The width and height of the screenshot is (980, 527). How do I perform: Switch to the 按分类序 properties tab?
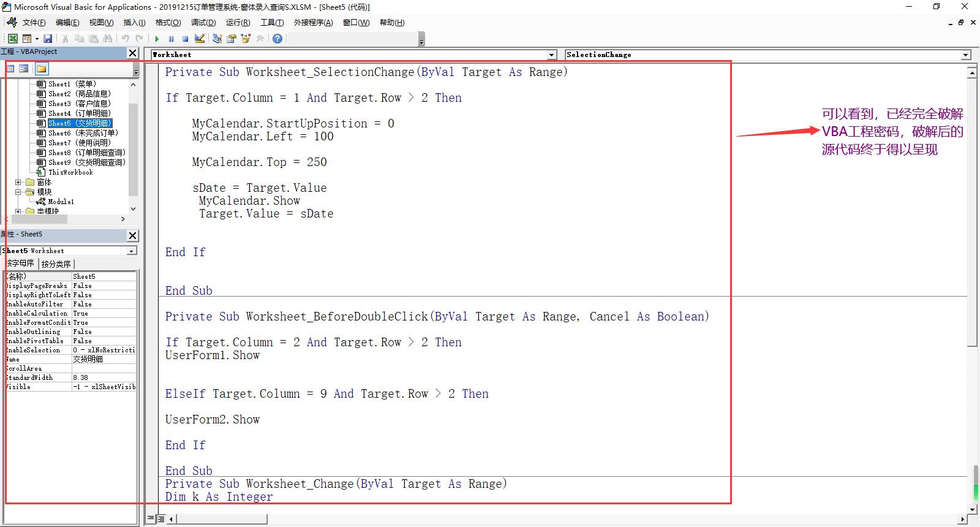coord(56,264)
